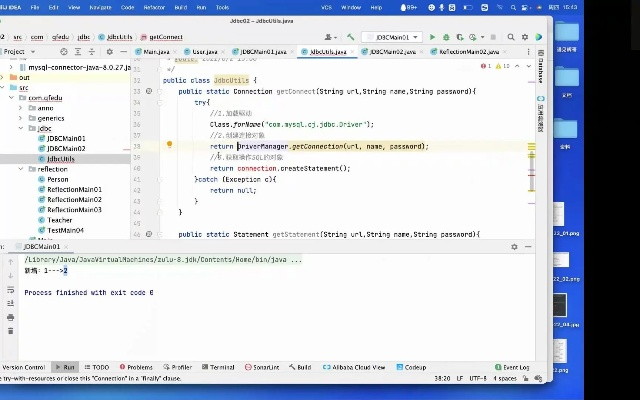This screenshot has height=400, width=640.
Task: Expand the anno package folder
Action: 22,108
